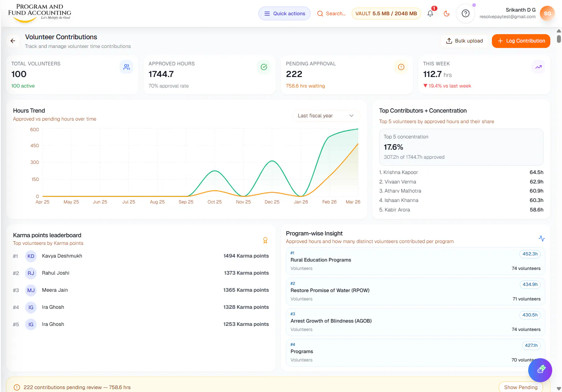Show pending contributions via Show Pending button
The height and width of the screenshot is (392, 562).
pyautogui.click(x=521, y=387)
